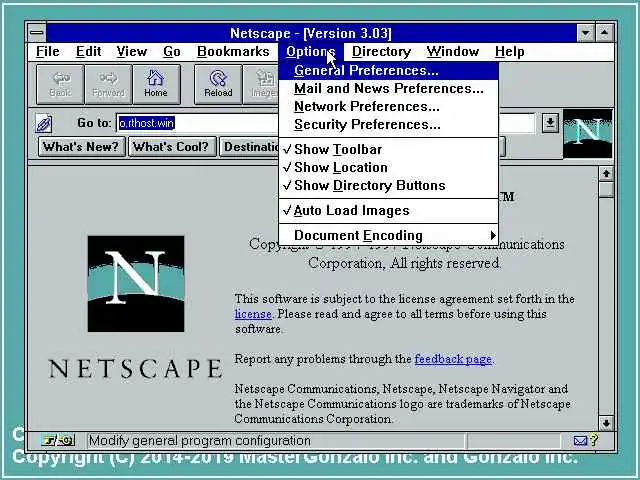Click the page scrollbar down arrow
This screenshot has width=640, height=480.
pyautogui.click(x=606, y=423)
